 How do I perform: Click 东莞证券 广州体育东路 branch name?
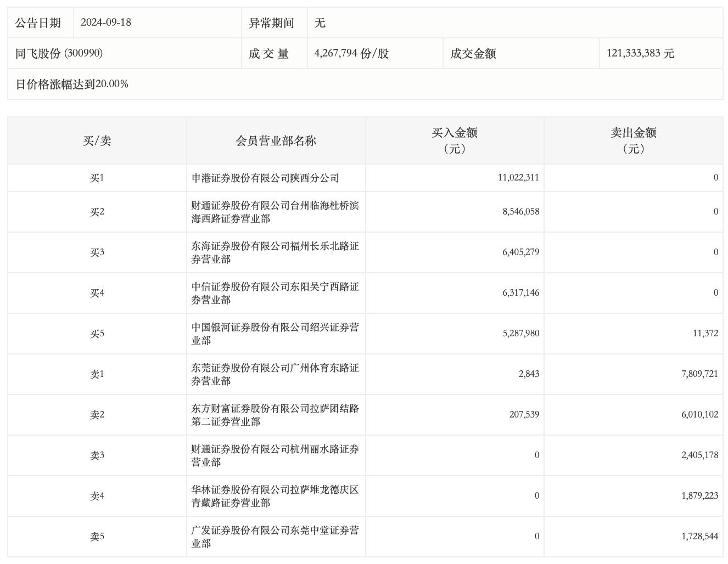[x=275, y=374]
